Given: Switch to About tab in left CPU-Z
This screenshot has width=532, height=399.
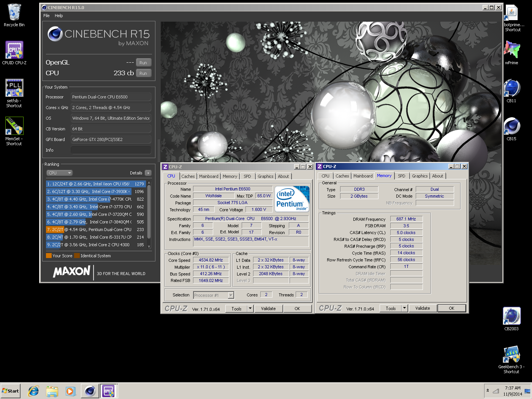Looking at the screenshot, I should coord(283,176).
